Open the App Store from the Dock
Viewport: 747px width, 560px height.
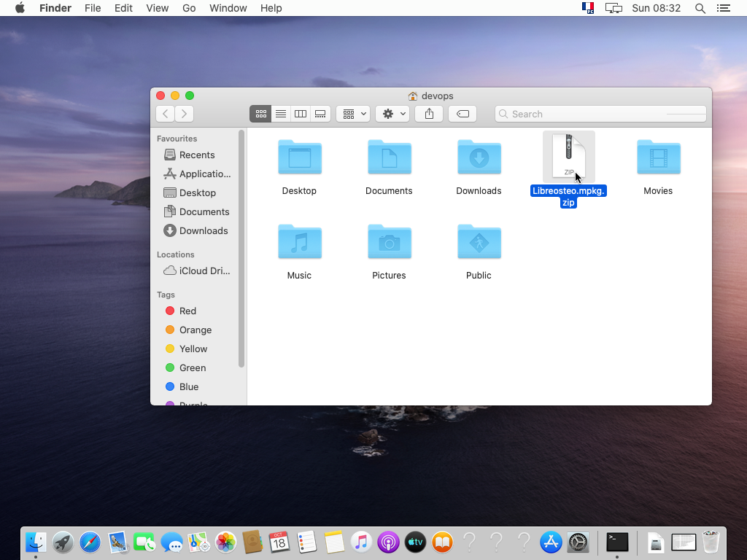[x=551, y=542]
